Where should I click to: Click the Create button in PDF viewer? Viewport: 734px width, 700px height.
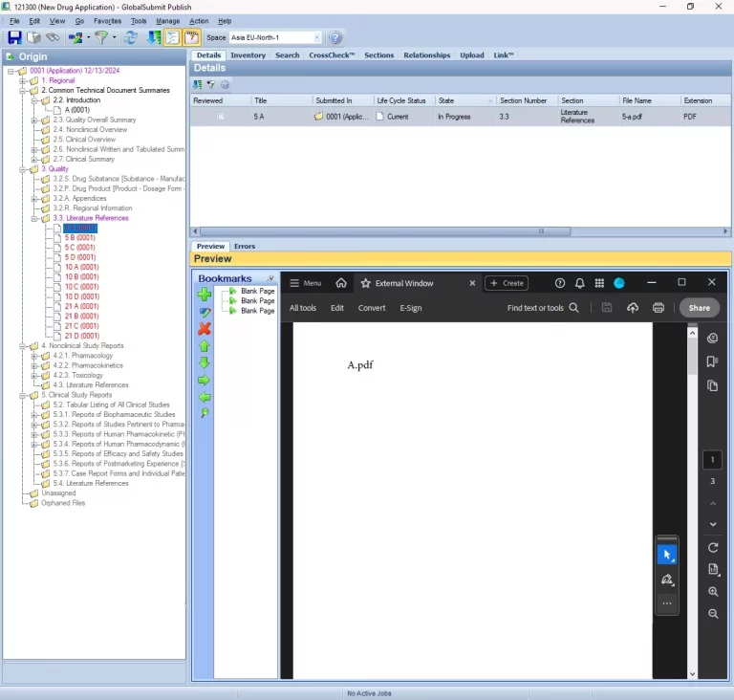tap(507, 283)
